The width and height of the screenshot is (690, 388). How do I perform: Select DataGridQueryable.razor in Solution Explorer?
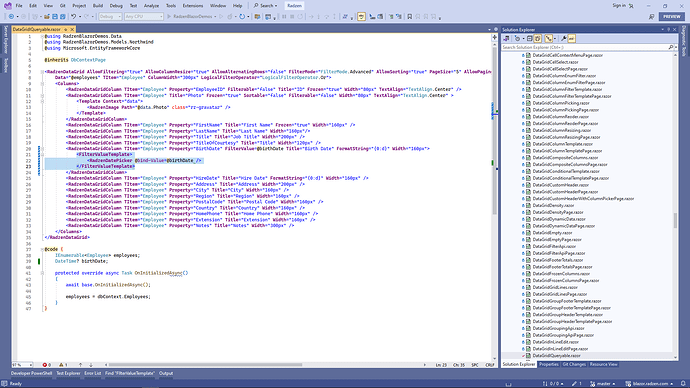click(x=556, y=355)
